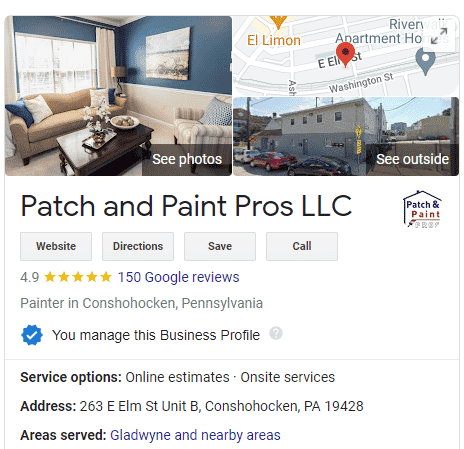Click the Riverwalk Apartment Homes map label

[x=392, y=32]
